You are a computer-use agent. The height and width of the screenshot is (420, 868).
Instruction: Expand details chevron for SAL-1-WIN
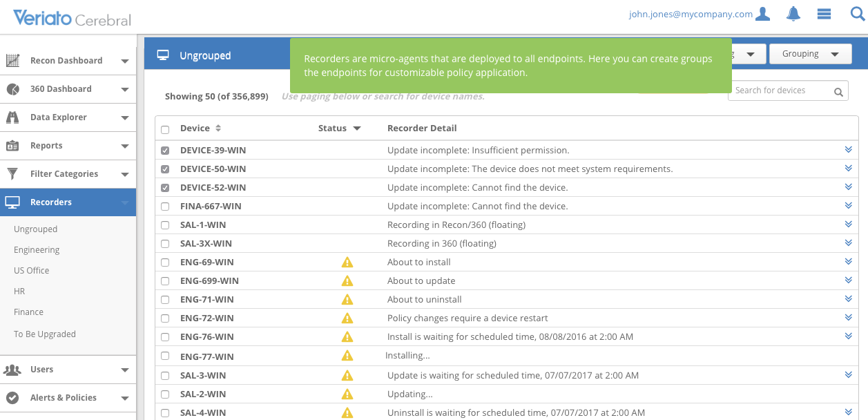click(849, 224)
